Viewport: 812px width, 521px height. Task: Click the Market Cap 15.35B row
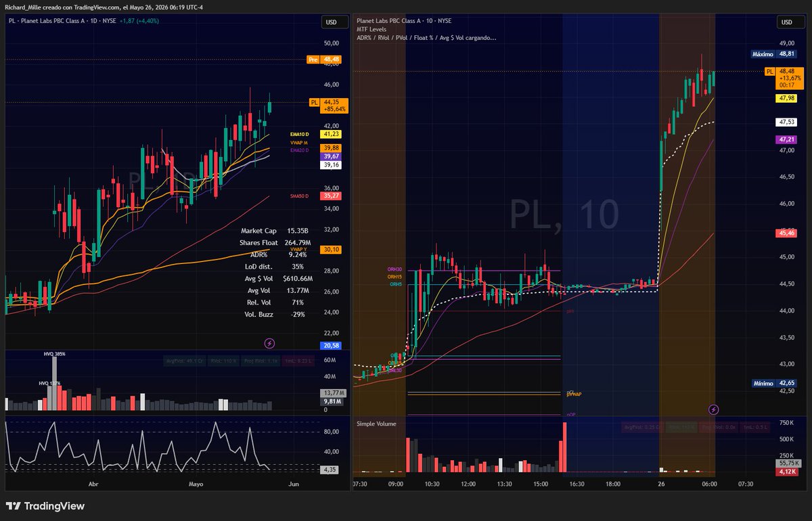pos(275,231)
